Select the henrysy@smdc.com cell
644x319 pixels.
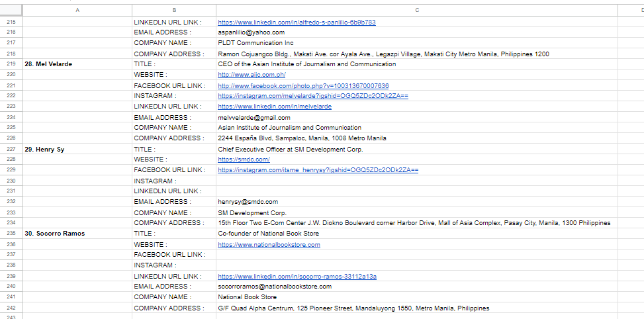417,202
